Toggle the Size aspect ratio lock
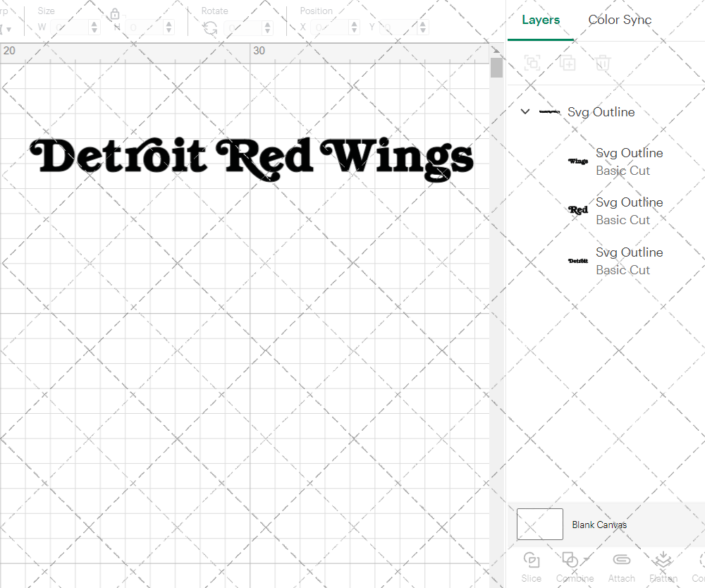Screen dimensions: 705x588 114,14
